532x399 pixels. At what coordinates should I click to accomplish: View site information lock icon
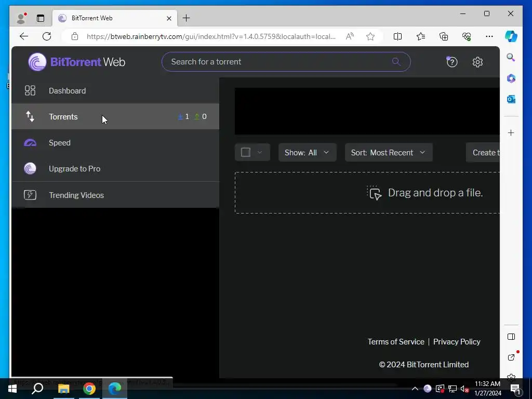(75, 36)
